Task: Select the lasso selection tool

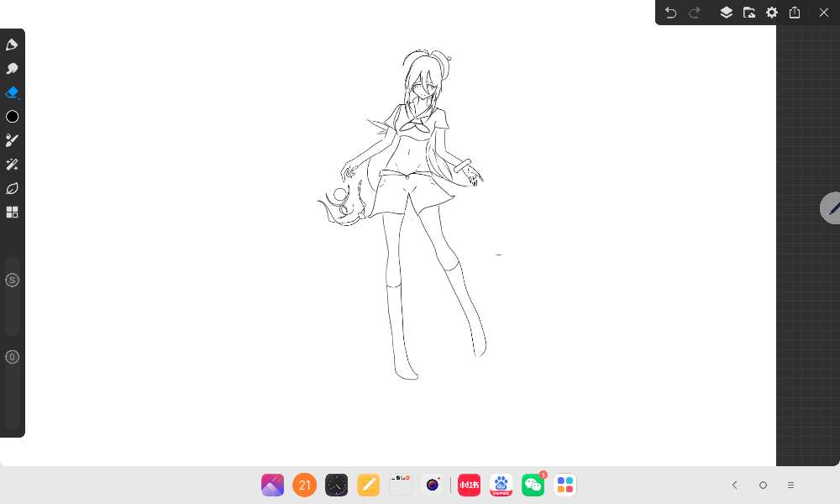Action: [12, 188]
